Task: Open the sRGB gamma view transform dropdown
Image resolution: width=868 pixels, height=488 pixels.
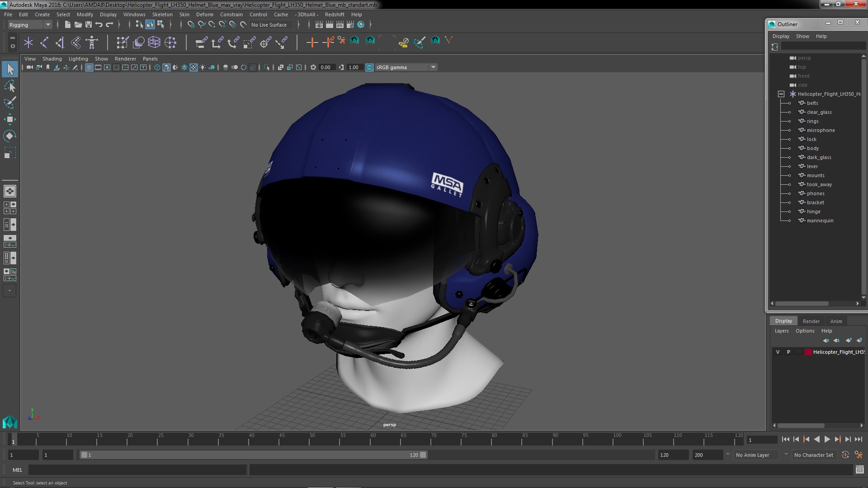Action: pos(406,67)
